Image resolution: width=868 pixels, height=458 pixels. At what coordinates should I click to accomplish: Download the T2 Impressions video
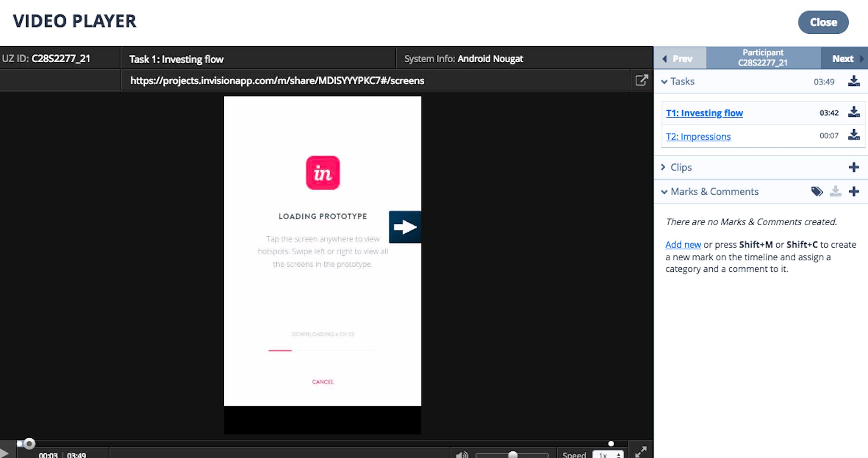coord(854,135)
